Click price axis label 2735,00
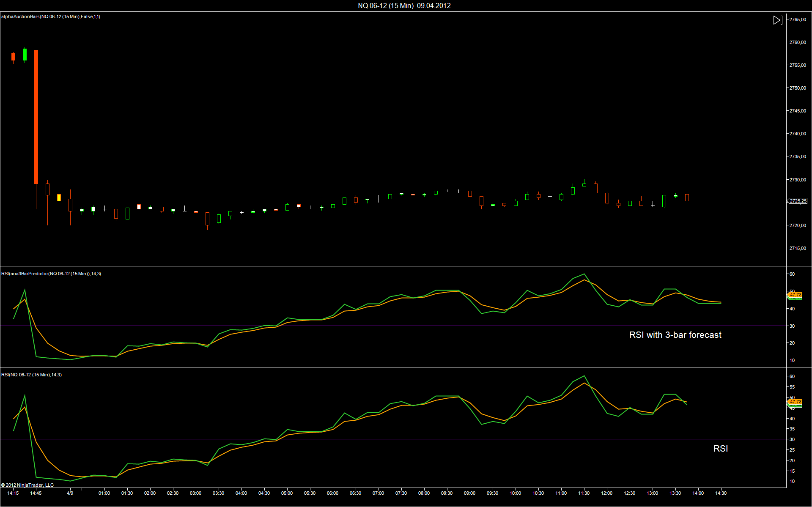This screenshot has width=812, height=507. 798,156
